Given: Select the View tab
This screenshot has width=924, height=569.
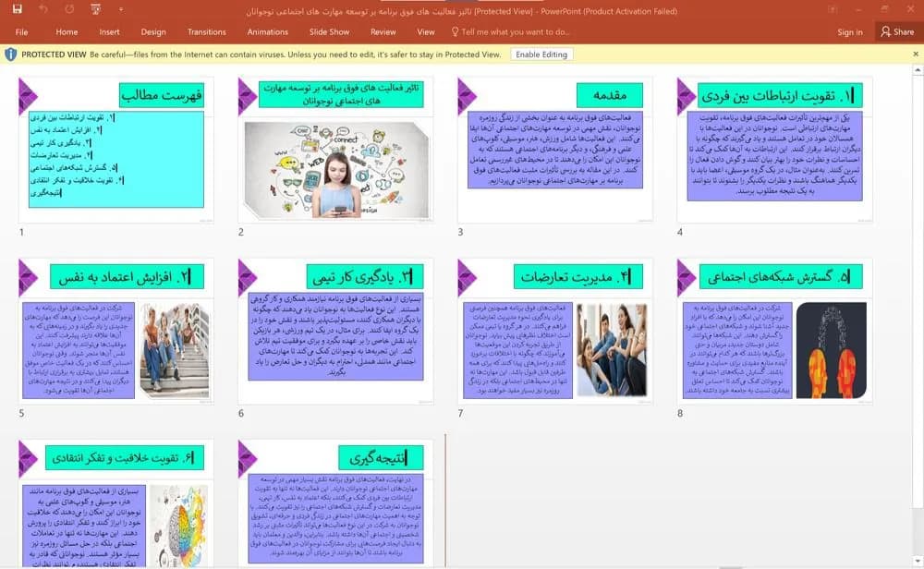Looking at the screenshot, I should click(x=425, y=31).
